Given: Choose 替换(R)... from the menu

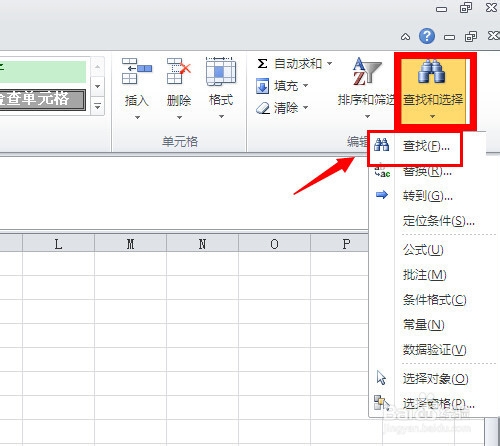Looking at the screenshot, I should pos(427,171).
